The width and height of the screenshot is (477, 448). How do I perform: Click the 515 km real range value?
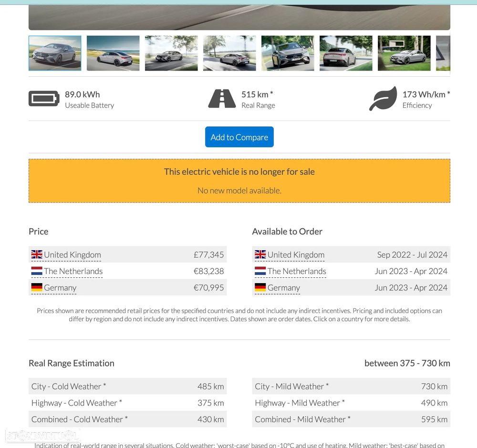[258, 94]
